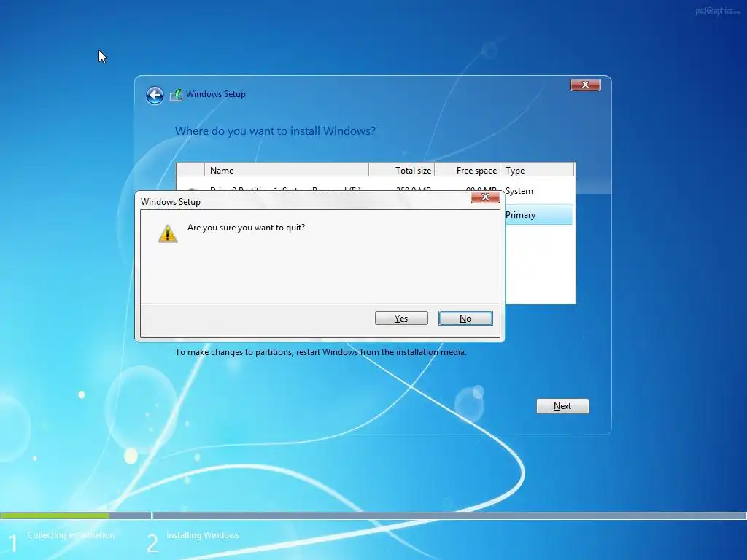Click the Collecting information step label
The height and width of the screenshot is (560, 747).
pyautogui.click(x=71, y=535)
